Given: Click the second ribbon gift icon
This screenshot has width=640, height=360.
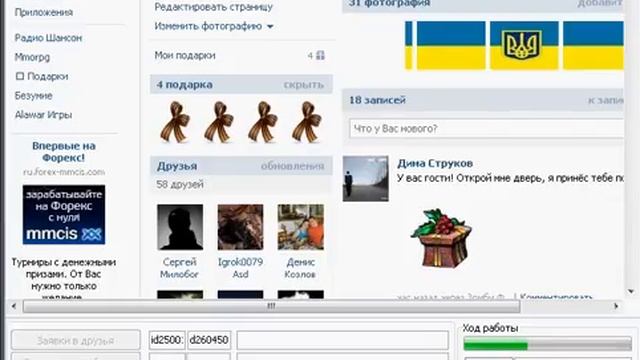Looking at the screenshot, I should coord(219,122).
